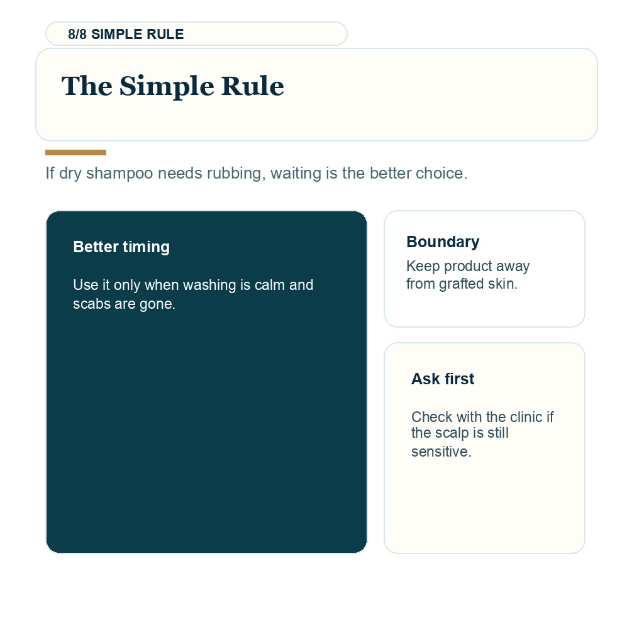Image resolution: width=644 pixels, height=644 pixels.
Task: Select the title card container
Action: pyautogui.click(x=317, y=95)
